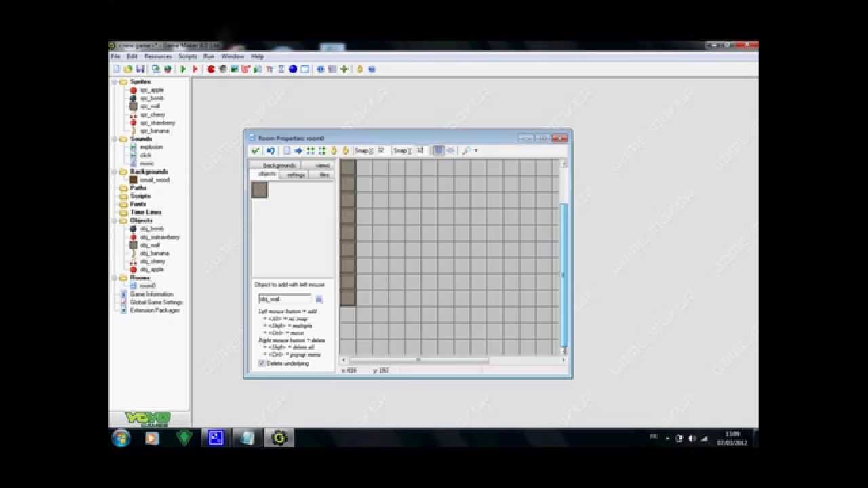Open game information from the blue i icon
Viewport: 868px width, 488px height.
[321, 69]
